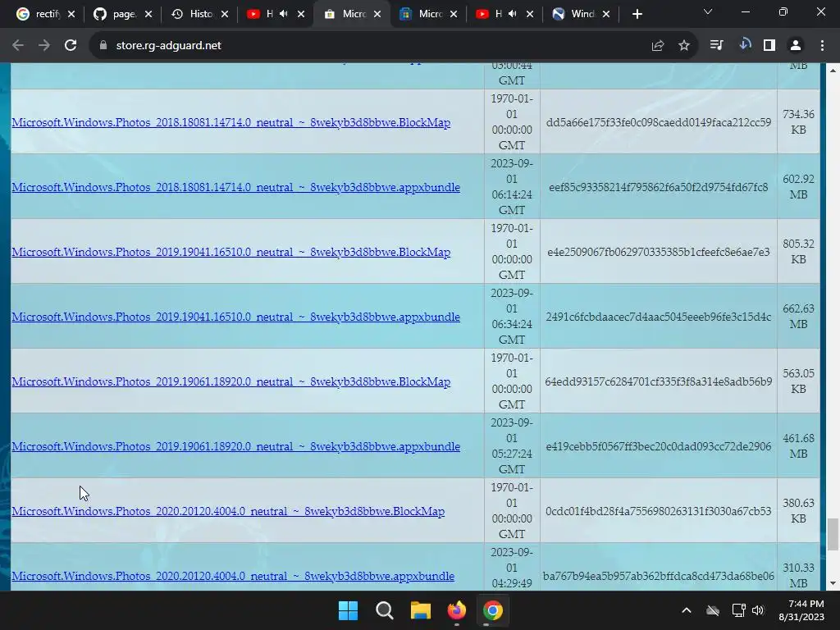The image size is (840, 630).
Task: Click the 2023-09-01 06:14:24 GMT date cell
Action: 512,186
